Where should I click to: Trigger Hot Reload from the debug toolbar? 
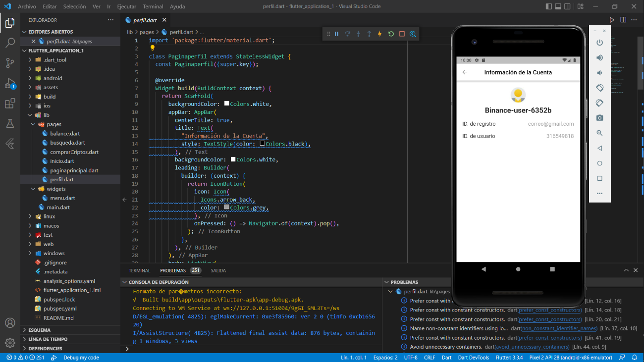[379, 34]
